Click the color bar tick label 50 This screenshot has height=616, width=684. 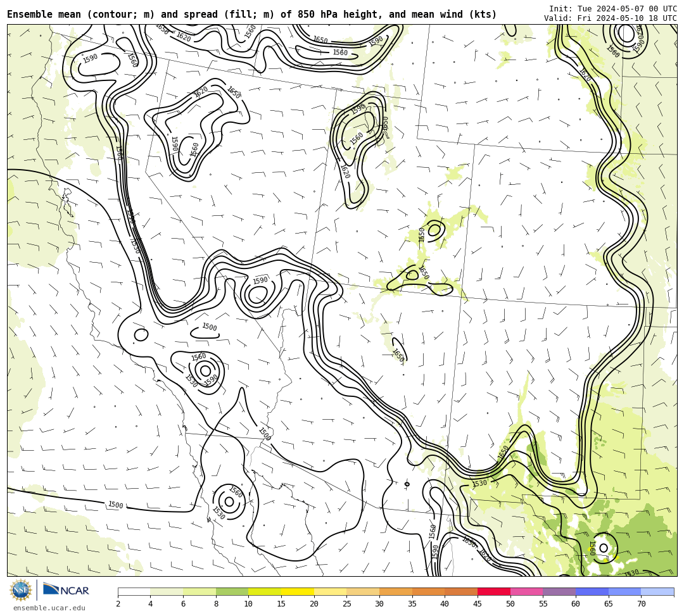(x=510, y=604)
